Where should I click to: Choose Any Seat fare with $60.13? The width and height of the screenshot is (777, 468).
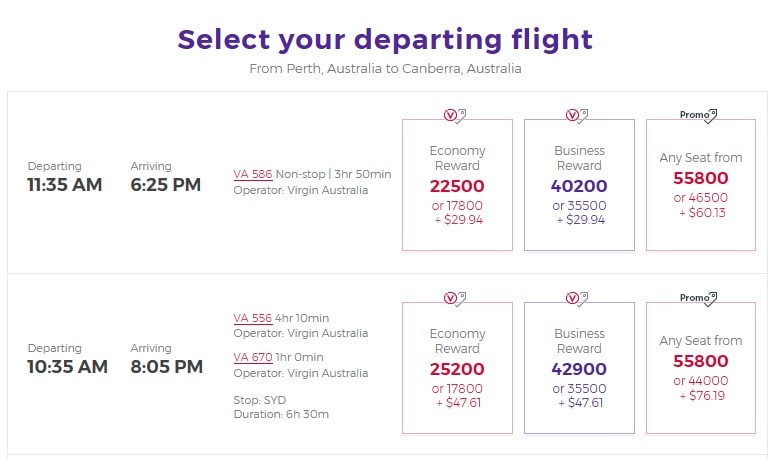pos(701,185)
